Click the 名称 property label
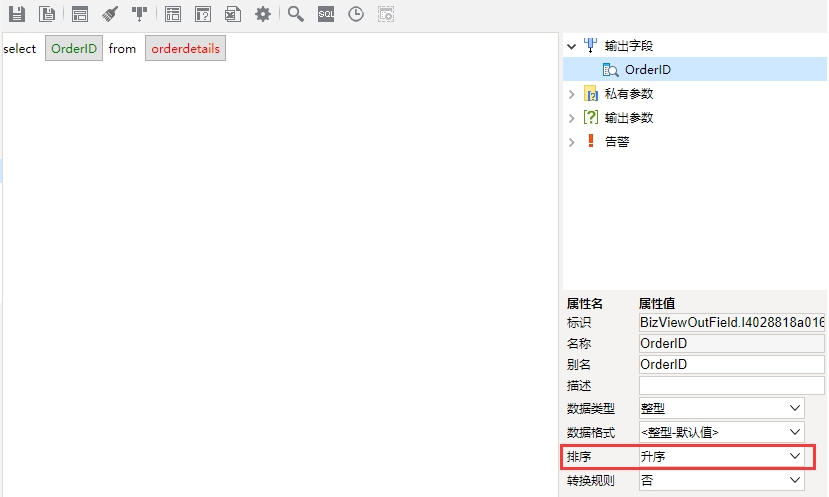 pos(579,343)
